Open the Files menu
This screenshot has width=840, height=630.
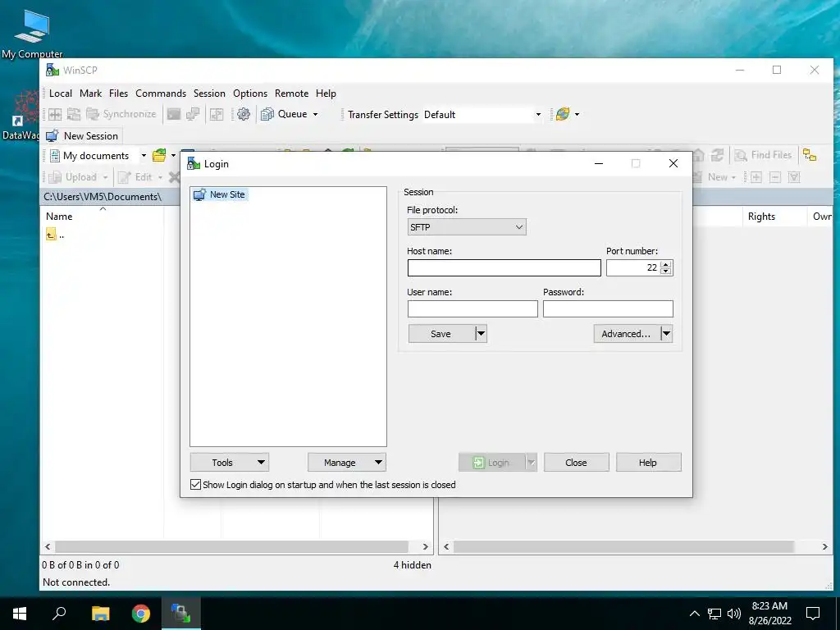[118, 94]
